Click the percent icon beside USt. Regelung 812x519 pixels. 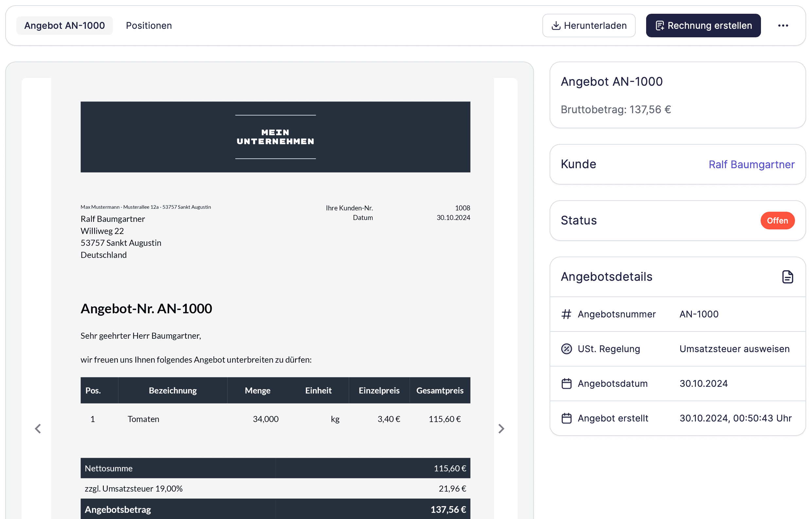click(x=566, y=349)
